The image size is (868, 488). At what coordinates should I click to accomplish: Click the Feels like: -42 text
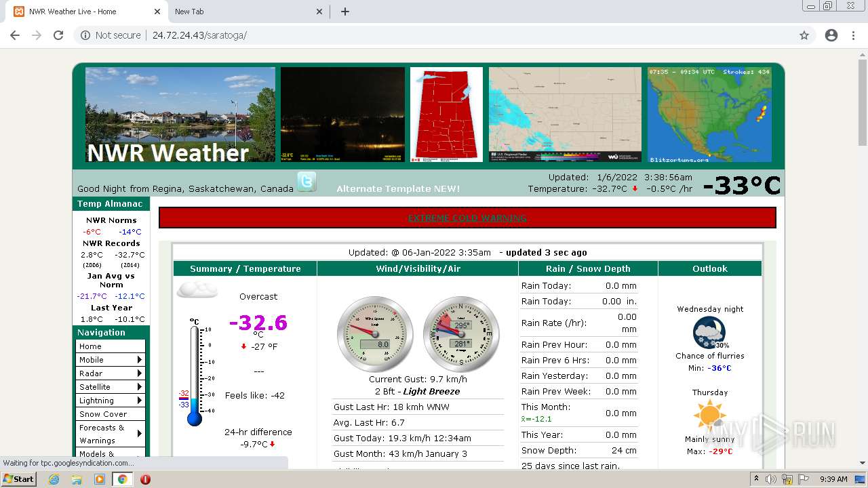255,395
